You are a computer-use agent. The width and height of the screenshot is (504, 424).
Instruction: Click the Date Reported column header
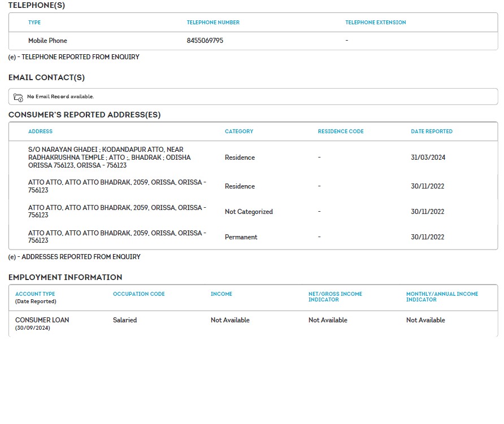point(431,132)
